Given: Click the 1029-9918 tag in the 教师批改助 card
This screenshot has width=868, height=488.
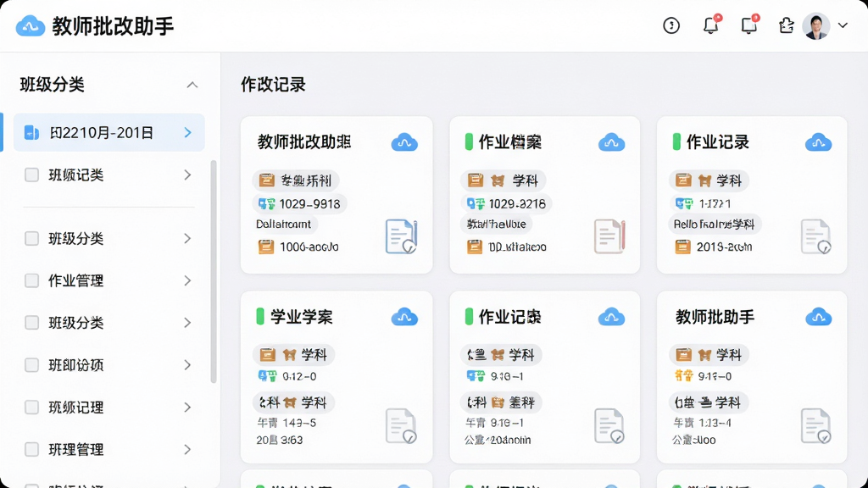Looking at the screenshot, I should point(300,203).
